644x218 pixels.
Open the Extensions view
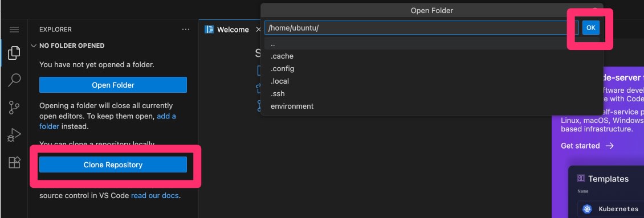[x=14, y=163]
